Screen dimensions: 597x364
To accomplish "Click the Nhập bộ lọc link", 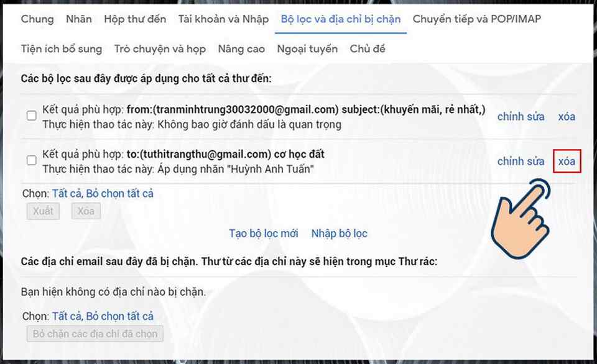I will [339, 234].
